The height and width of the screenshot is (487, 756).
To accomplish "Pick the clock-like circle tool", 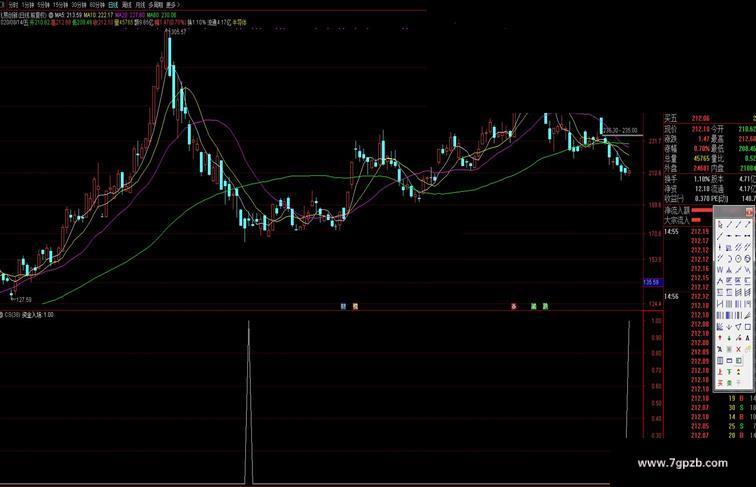I will click(739, 259).
